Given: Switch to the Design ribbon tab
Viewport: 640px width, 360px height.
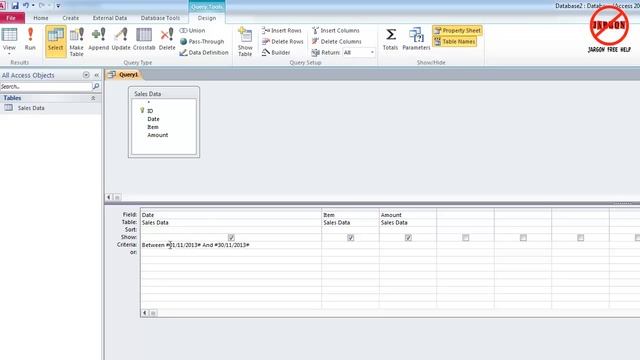Looking at the screenshot, I should tap(207, 18).
